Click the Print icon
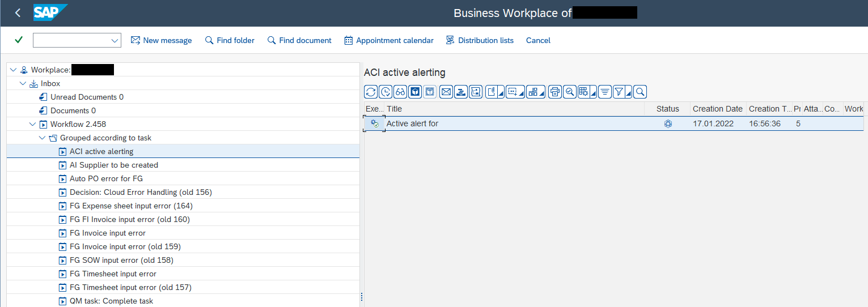 coord(554,92)
